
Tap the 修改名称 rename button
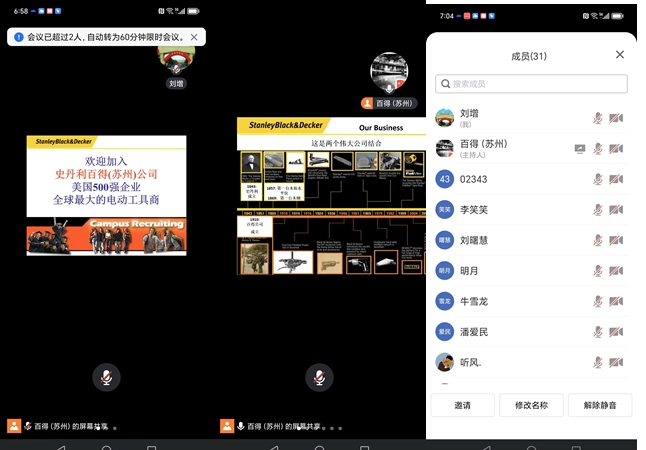coord(531,405)
